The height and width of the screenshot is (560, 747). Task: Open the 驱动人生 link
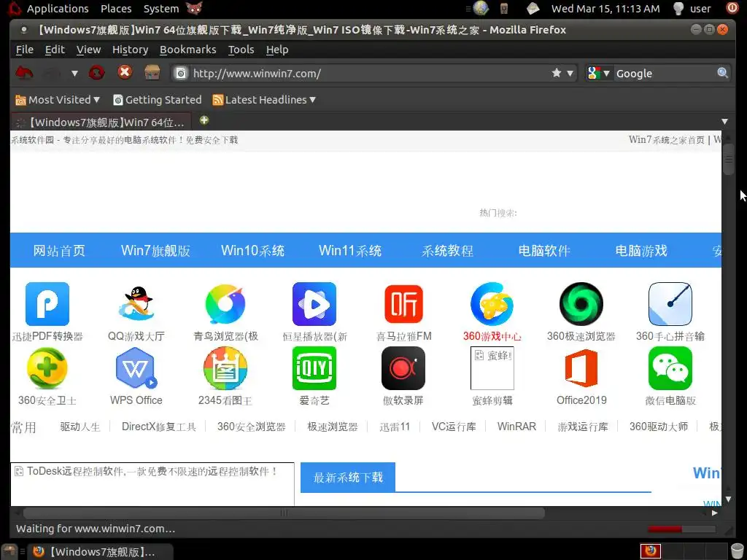click(80, 427)
